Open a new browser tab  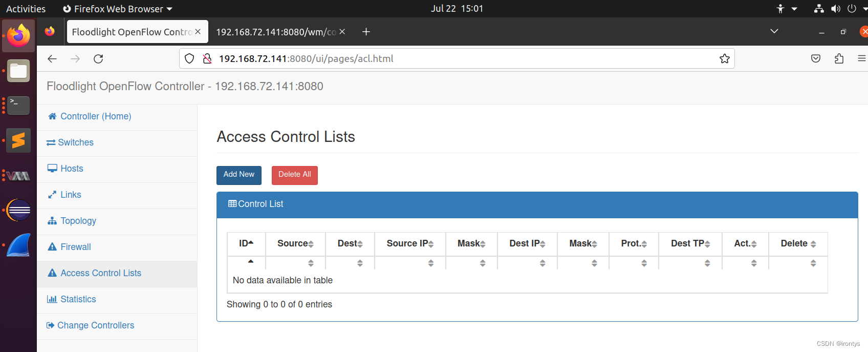pos(366,32)
